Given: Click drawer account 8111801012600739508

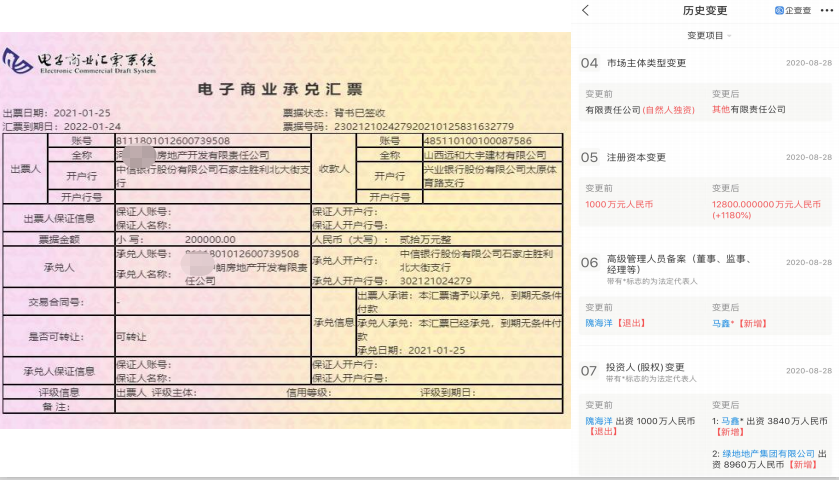Looking at the screenshot, I should 173,141.
